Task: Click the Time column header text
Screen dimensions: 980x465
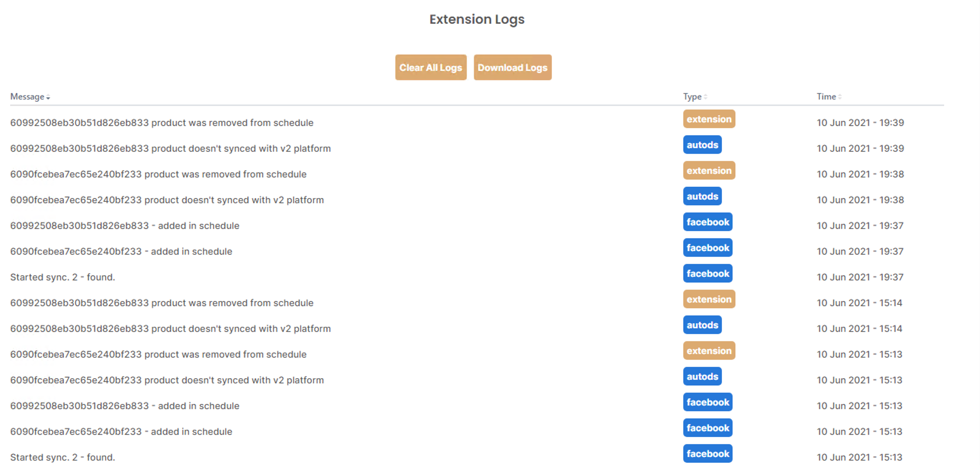Action: pyautogui.click(x=826, y=97)
